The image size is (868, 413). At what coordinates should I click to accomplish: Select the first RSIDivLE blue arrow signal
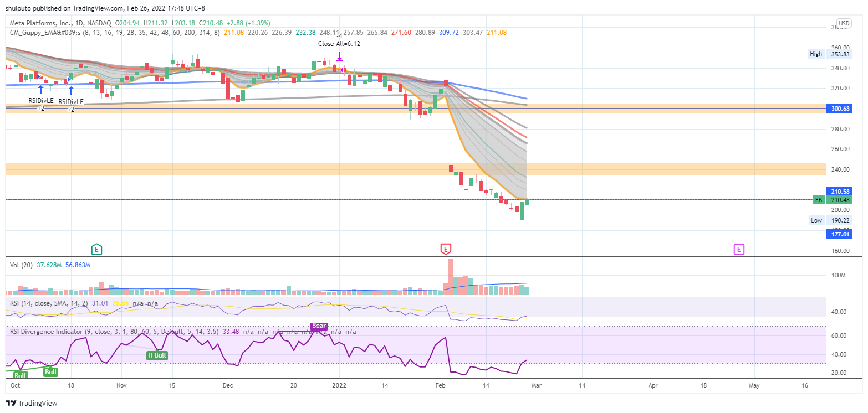coord(40,89)
